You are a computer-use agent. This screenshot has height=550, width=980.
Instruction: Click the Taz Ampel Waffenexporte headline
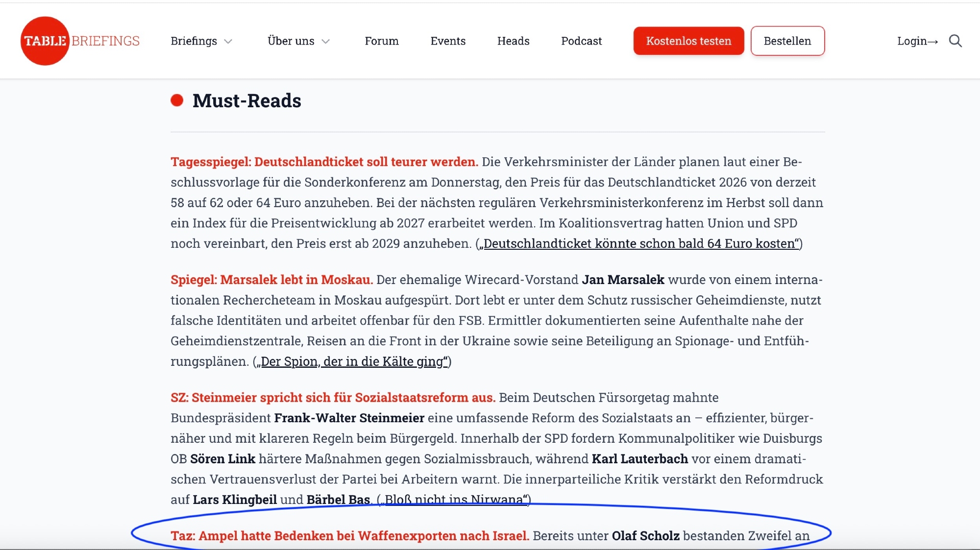[349, 536]
